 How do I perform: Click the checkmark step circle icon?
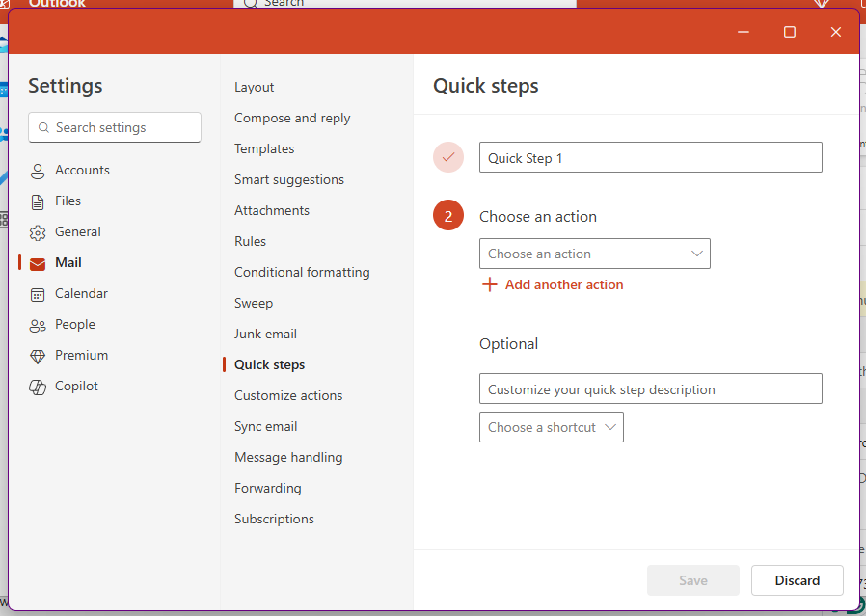(447, 157)
